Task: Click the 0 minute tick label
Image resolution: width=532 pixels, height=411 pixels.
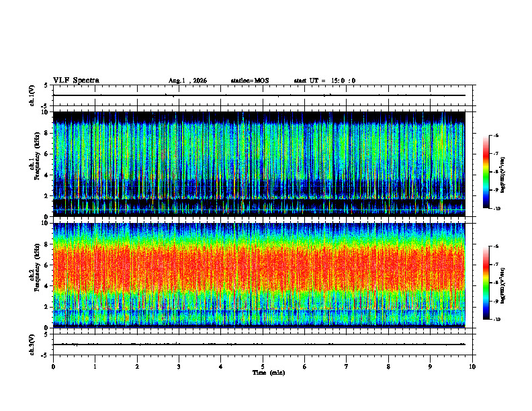Action: 53,367
